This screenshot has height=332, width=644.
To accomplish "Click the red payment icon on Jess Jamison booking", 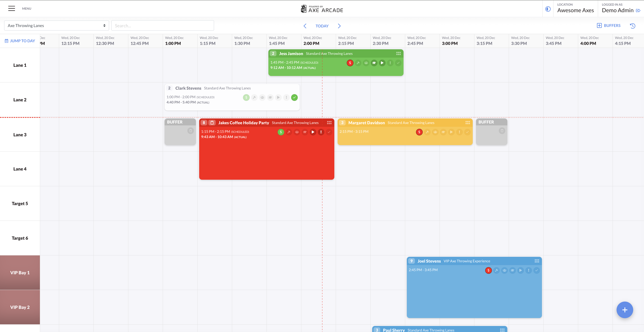I will [350, 63].
